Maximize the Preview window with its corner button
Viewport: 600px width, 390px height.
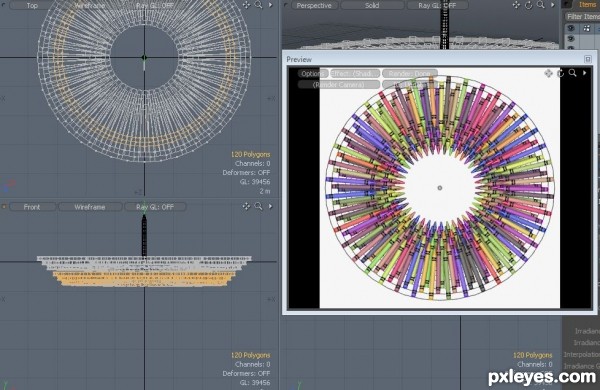[588, 59]
